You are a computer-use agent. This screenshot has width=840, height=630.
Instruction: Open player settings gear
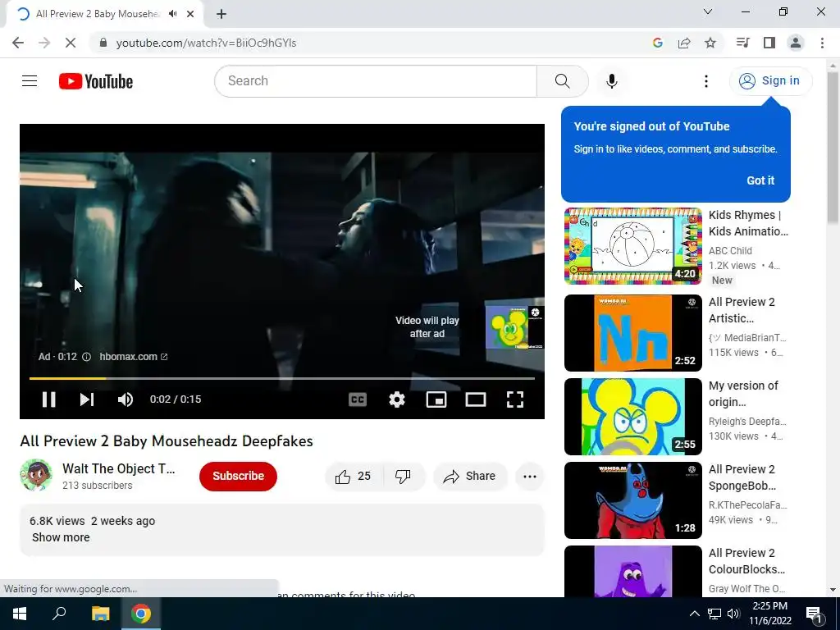click(x=397, y=399)
